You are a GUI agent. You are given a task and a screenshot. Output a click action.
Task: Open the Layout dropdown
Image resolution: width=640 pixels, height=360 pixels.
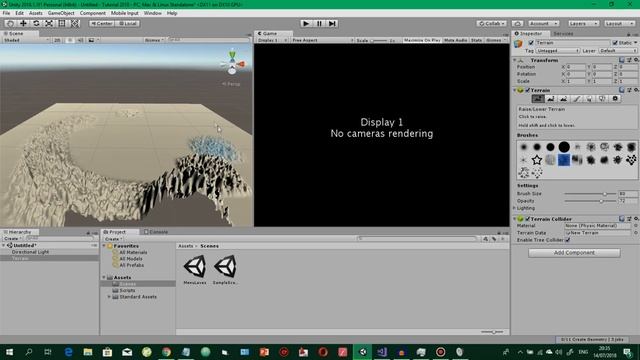[x=619, y=24]
